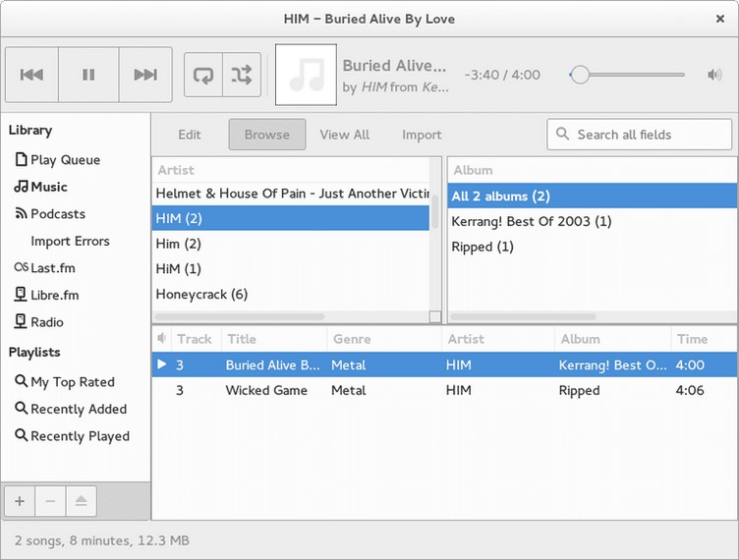Click the Artist browser column header

tap(291, 170)
